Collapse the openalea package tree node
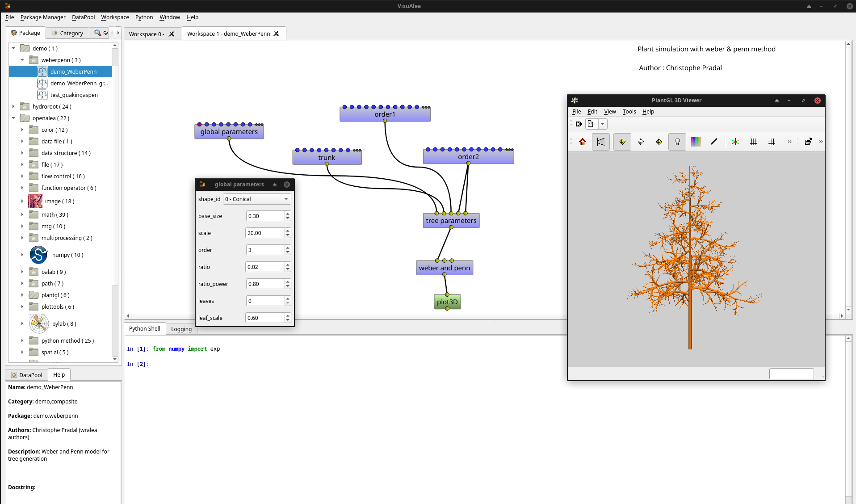The width and height of the screenshot is (856, 504). point(13,118)
